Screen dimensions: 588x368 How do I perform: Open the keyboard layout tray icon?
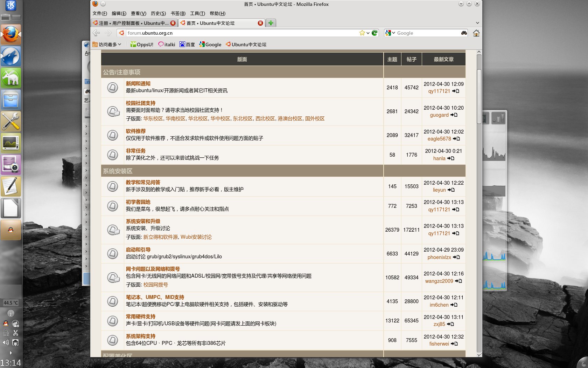coord(6,333)
